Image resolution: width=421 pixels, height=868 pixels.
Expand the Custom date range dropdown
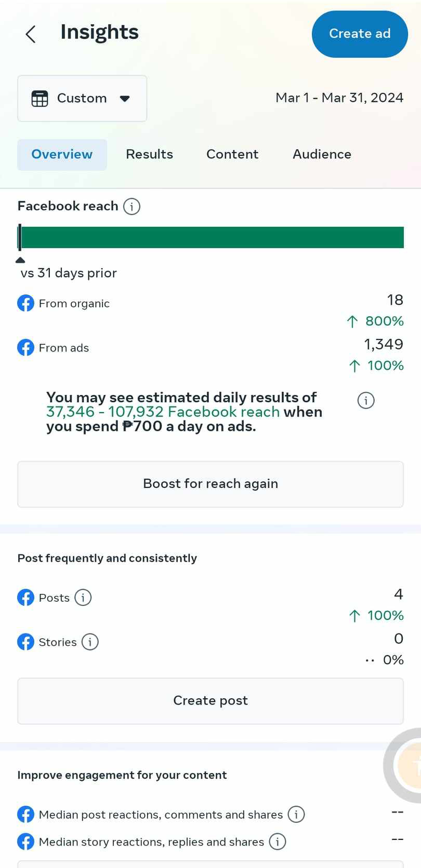[124, 99]
